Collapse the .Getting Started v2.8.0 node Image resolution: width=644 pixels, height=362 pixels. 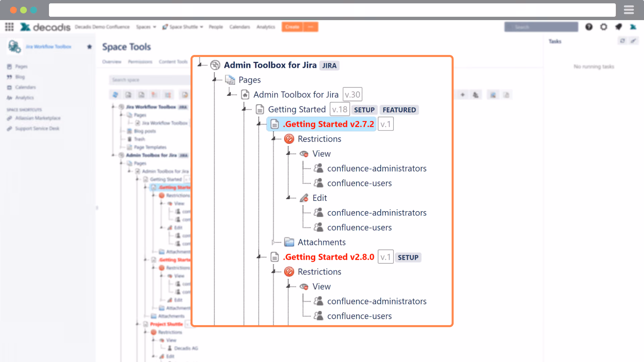point(259,256)
